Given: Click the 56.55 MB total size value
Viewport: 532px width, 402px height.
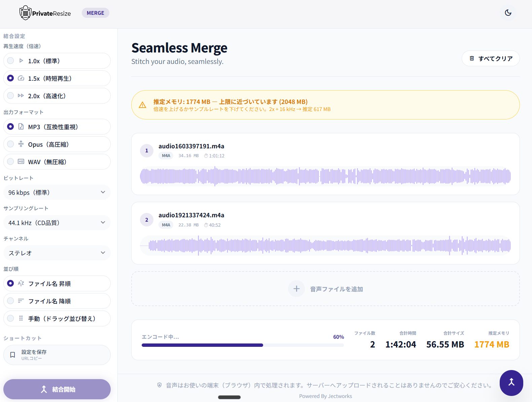Looking at the screenshot, I should click(x=445, y=344).
